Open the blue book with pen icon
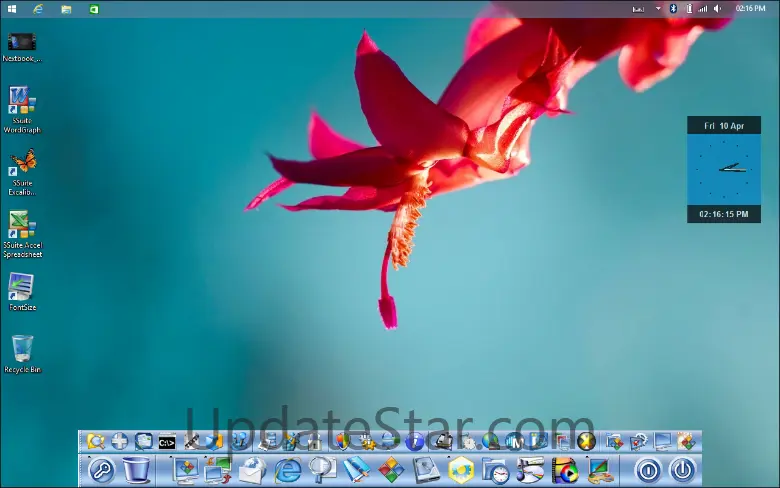This screenshot has height=488, width=780. (x=357, y=470)
